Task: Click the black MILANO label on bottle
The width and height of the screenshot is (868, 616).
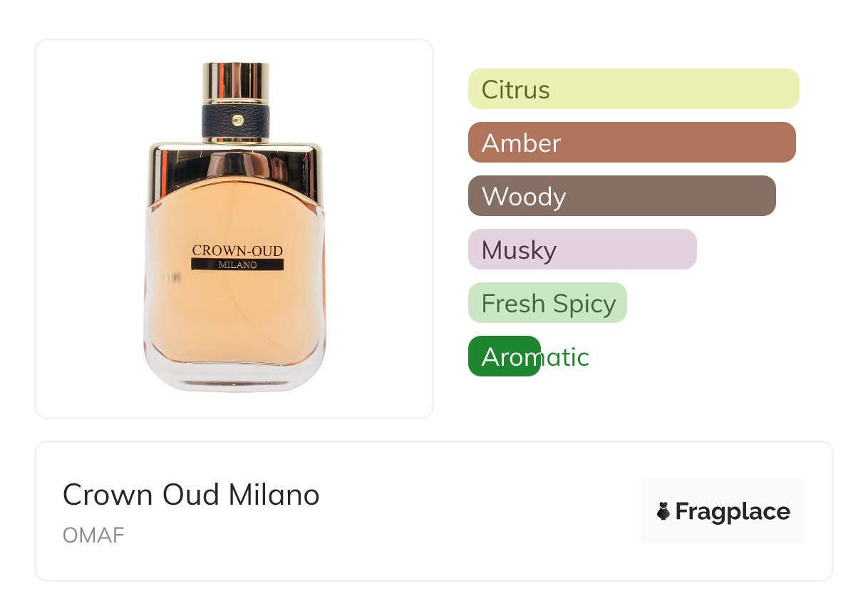Action: pyautogui.click(x=237, y=265)
